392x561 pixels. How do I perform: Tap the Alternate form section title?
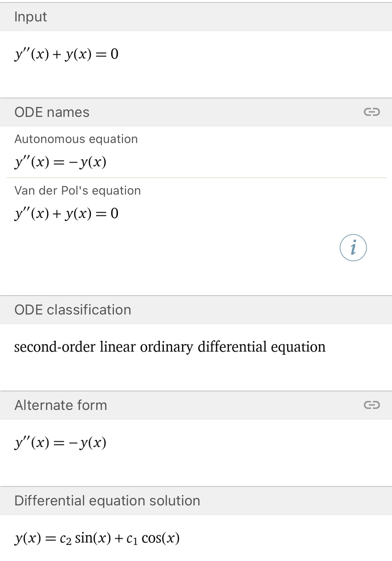coord(61,405)
